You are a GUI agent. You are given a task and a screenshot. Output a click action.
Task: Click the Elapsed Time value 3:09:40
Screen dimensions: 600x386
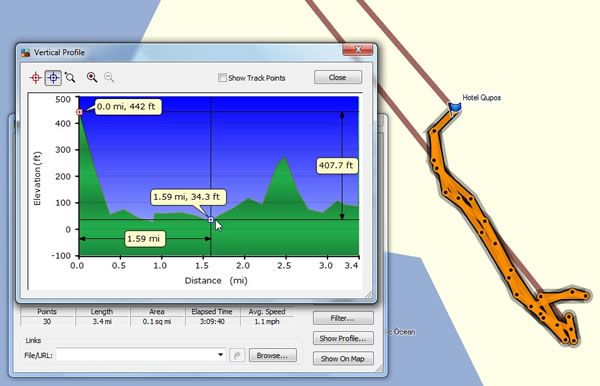point(212,322)
